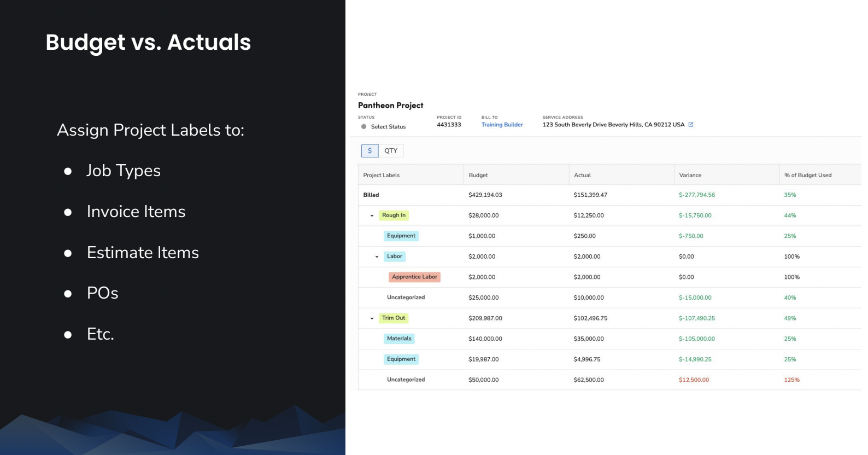Click Trim Out budget $209,987.00

(x=485, y=318)
